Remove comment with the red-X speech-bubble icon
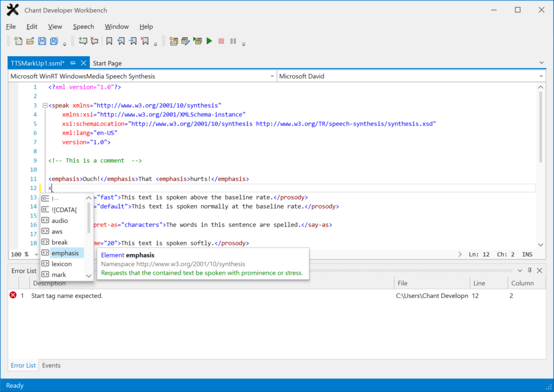Viewport: 554px width, 392px height. 94,41
